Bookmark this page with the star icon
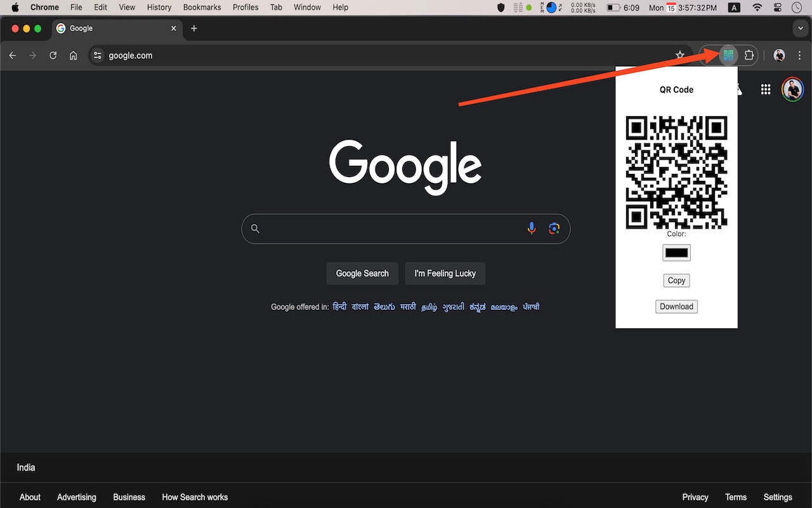 (x=680, y=55)
